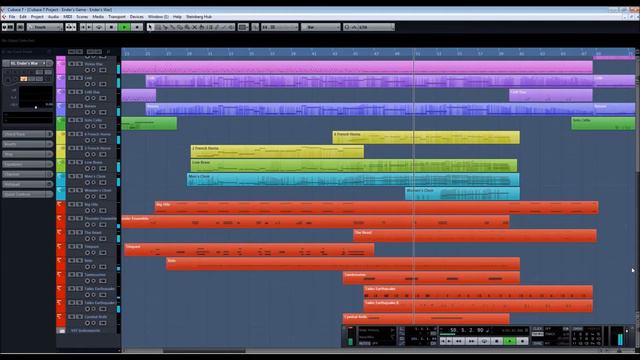Mute the Men's Choir track
The width and height of the screenshot is (640, 360).
point(71,176)
